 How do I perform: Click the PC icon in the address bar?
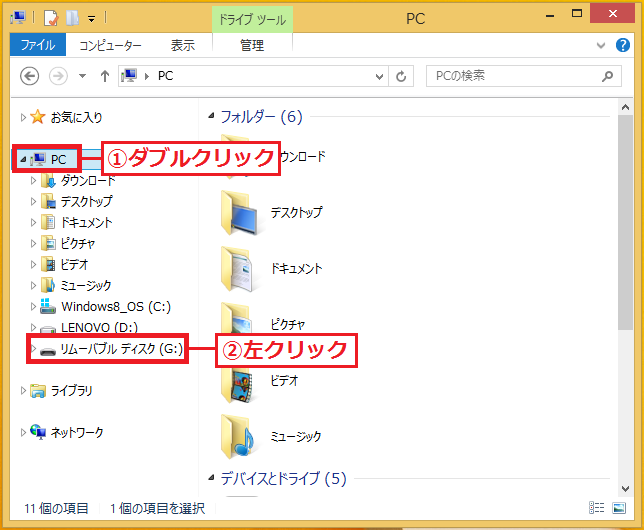(x=129, y=76)
